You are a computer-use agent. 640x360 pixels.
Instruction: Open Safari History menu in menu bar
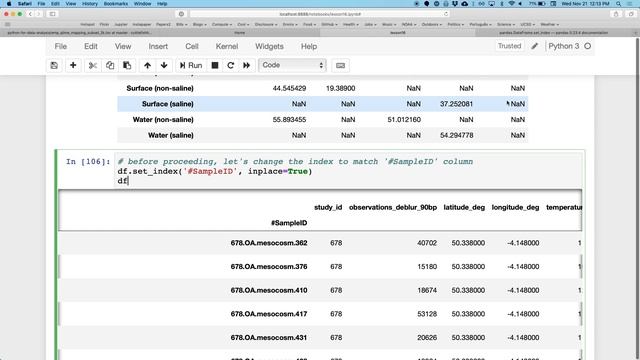[90, 4]
